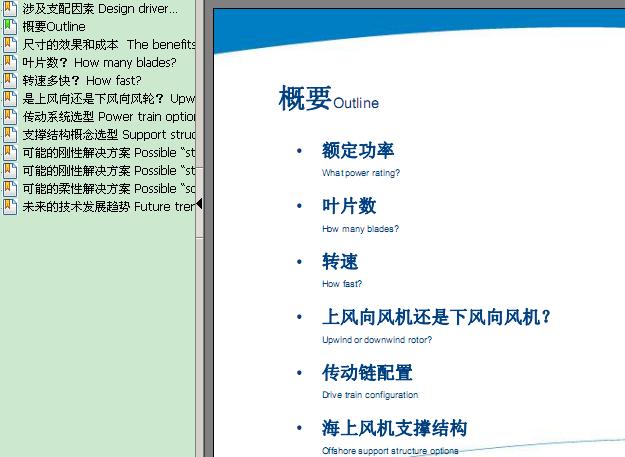Viewport: 625px width, 457px height.
Task: Click the heading 上风向风机还是下风向风机?
Action: click(436, 317)
